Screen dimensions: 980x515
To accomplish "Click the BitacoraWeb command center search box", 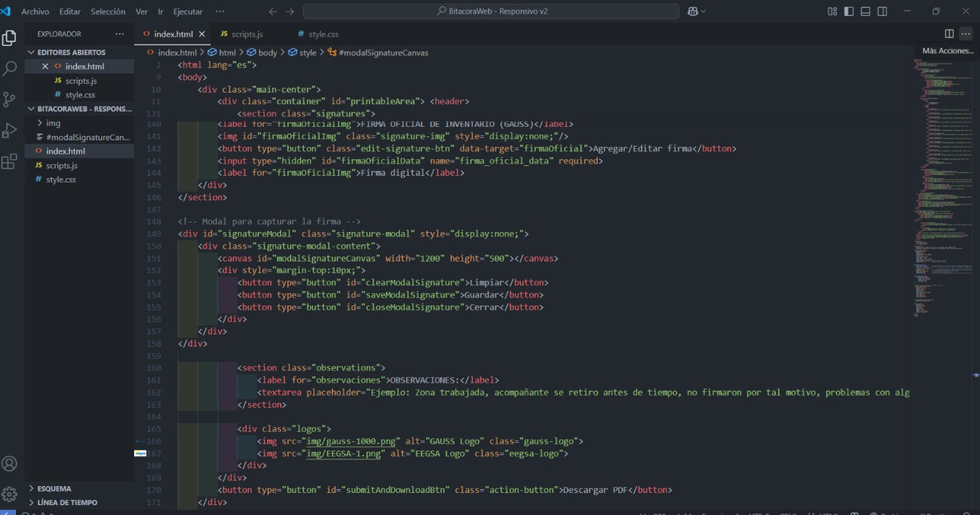I will point(491,11).
